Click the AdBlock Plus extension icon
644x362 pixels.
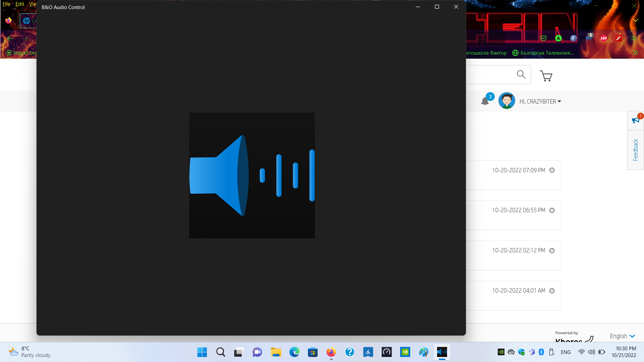click(604, 38)
